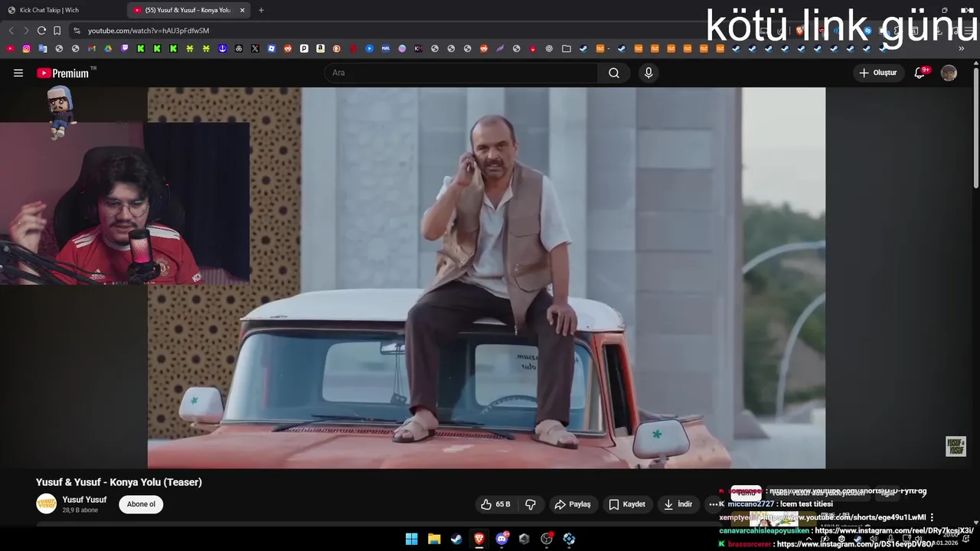Start voice search with the microphone icon
The image size is (980, 551).
[x=648, y=73]
